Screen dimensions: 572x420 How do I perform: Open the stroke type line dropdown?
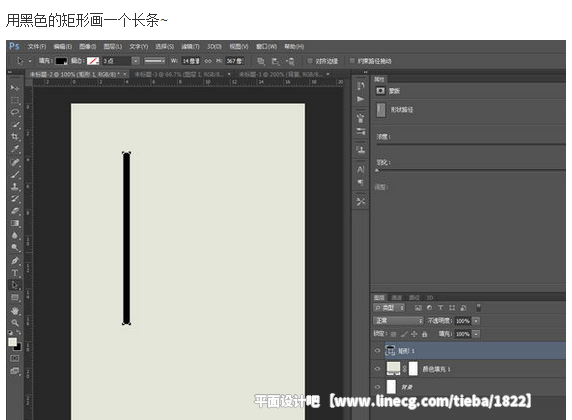pos(155,61)
